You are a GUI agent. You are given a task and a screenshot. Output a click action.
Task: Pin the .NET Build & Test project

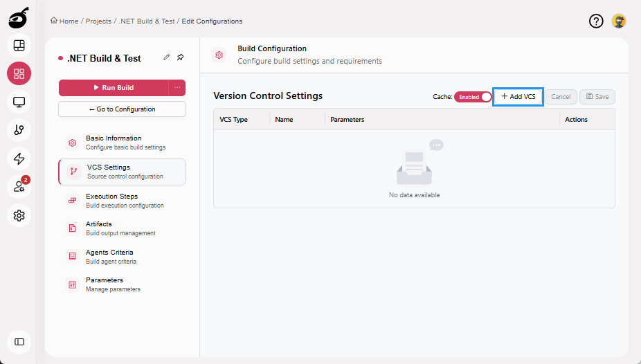point(180,57)
